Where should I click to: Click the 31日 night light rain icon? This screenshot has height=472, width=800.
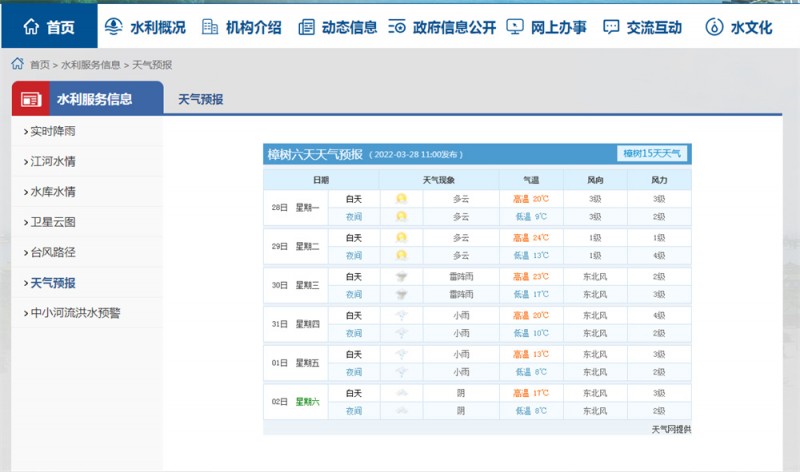click(x=402, y=333)
